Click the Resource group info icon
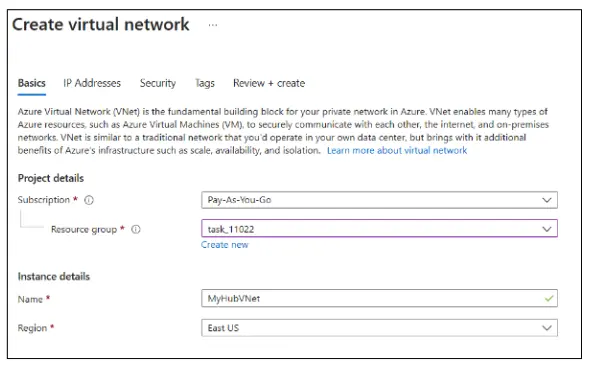The width and height of the screenshot is (593, 368). point(136,229)
